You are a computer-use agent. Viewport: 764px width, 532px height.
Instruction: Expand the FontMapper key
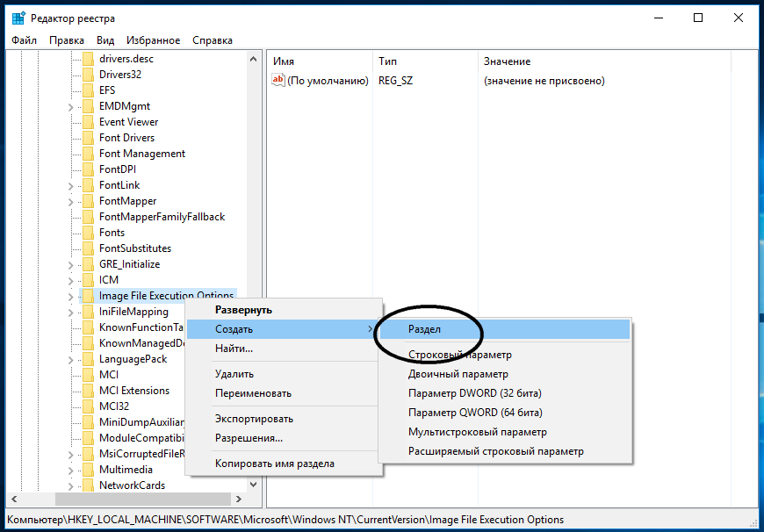[71, 201]
